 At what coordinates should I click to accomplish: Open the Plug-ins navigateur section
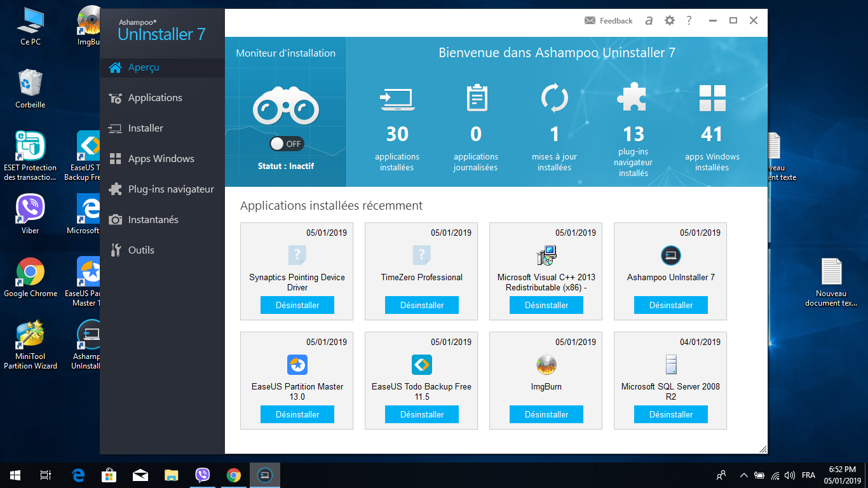[x=170, y=189]
